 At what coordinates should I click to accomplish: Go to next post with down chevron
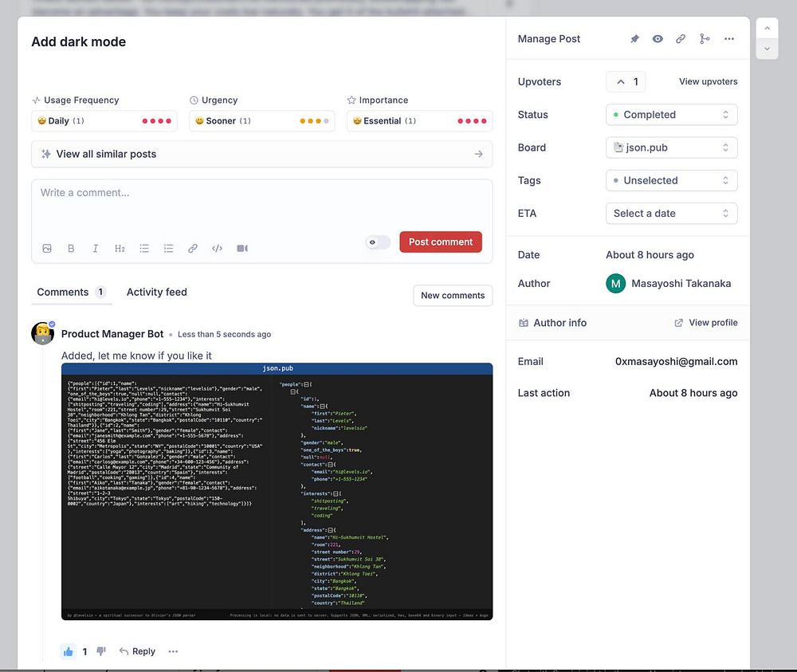[x=767, y=49]
